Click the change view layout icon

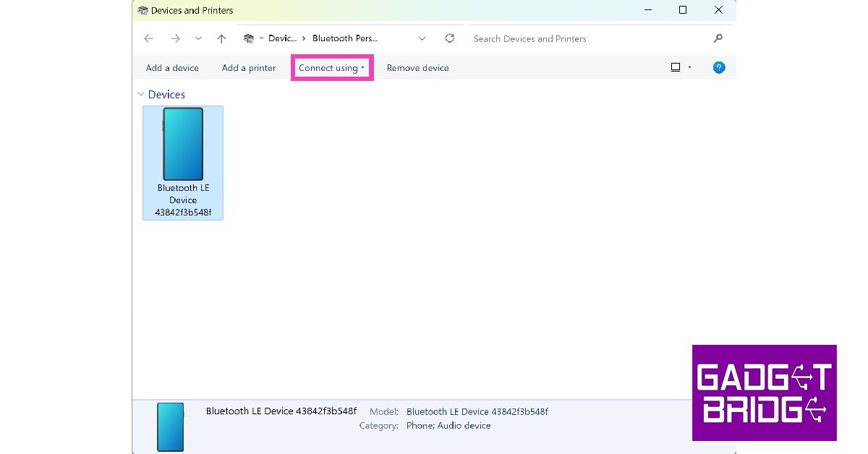tap(676, 67)
